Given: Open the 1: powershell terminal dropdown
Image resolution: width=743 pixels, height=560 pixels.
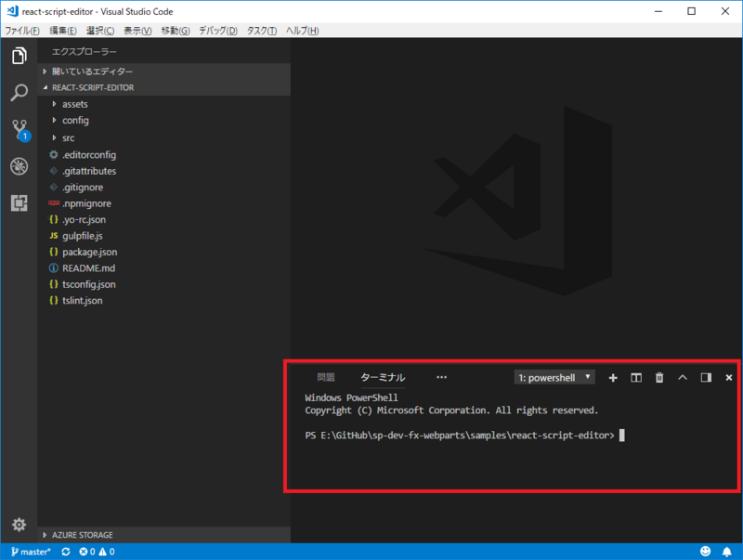Looking at the screenshot, I should pyautogui.click(x=554, y=377).
